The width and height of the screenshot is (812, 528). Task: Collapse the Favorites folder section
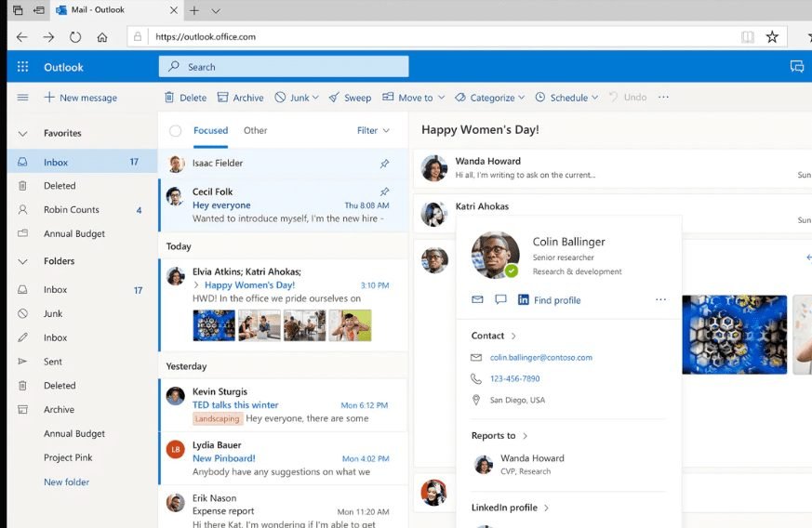coord(22,134)
